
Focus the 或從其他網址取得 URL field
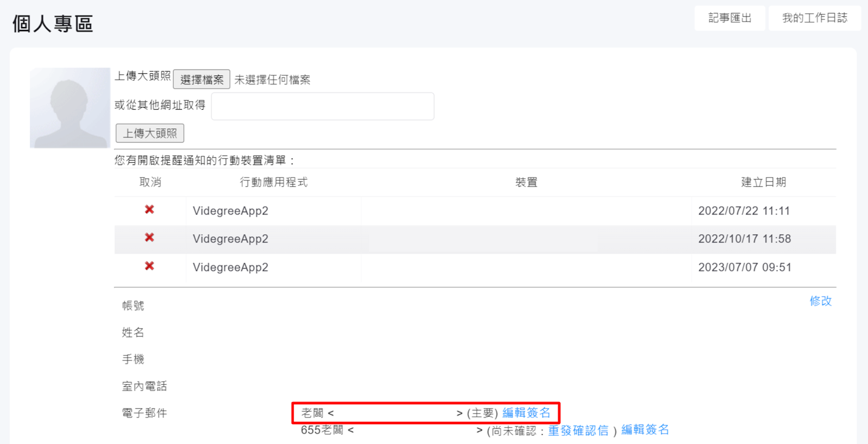pyautogui.click(x=322, y=106)
